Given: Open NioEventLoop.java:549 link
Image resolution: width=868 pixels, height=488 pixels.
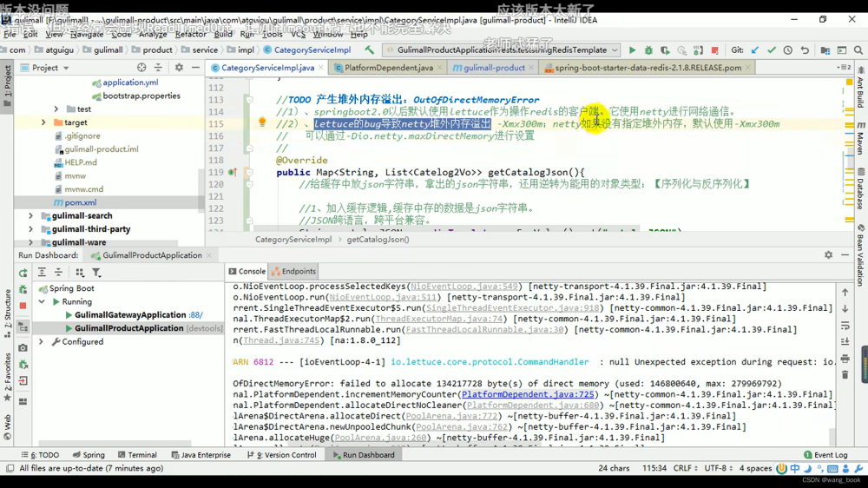Looking at the screenshot, I should tap(464, 287).
